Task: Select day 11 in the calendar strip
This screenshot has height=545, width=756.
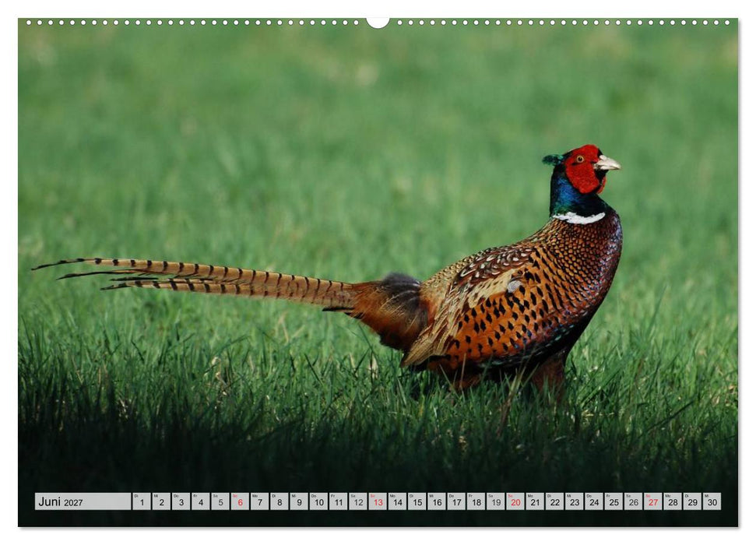Action: click(x=339, y=501)
